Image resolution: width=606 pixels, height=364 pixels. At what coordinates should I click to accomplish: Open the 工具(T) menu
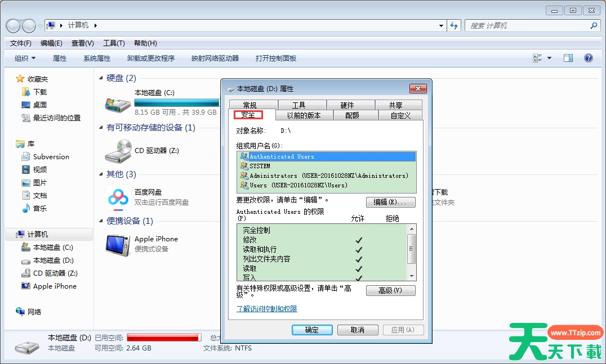click(x=113, y=43)
